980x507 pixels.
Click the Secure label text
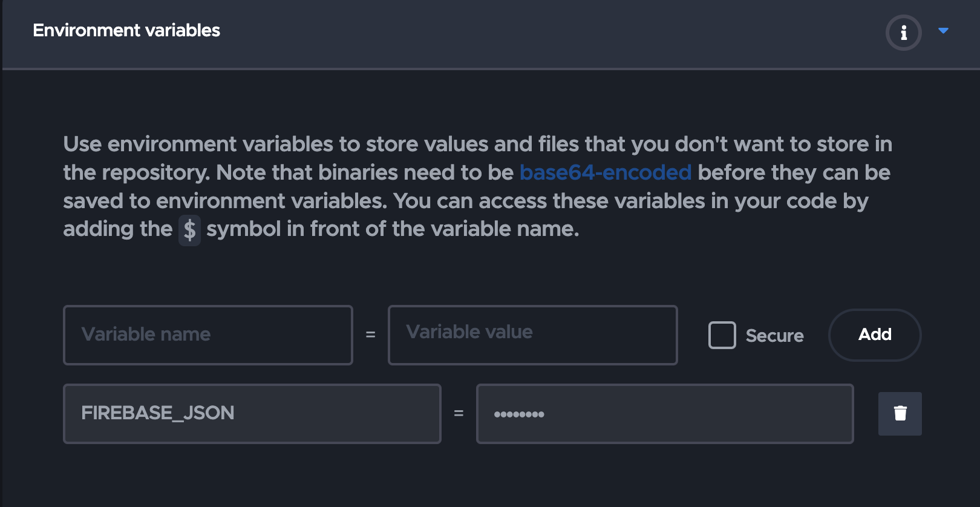tap(774, 336)
